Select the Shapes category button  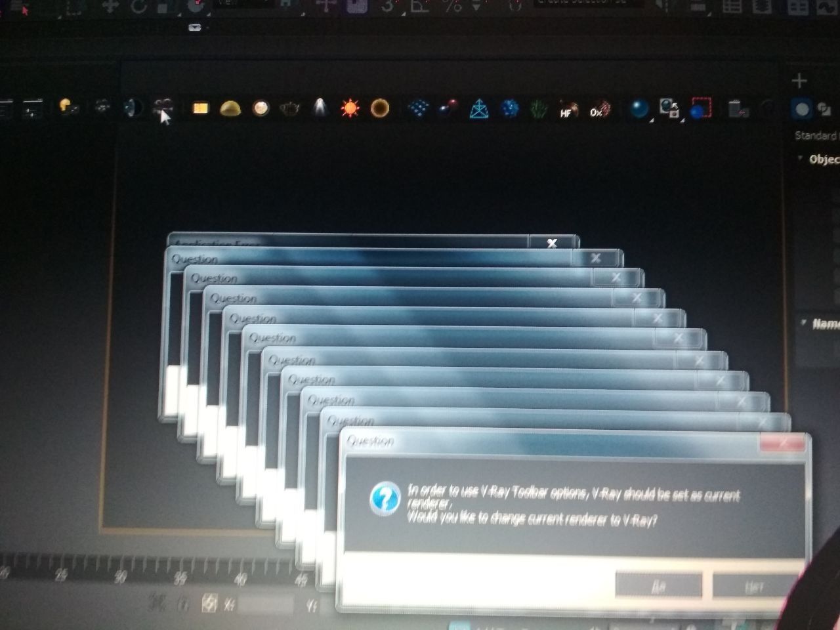(824, 110)
